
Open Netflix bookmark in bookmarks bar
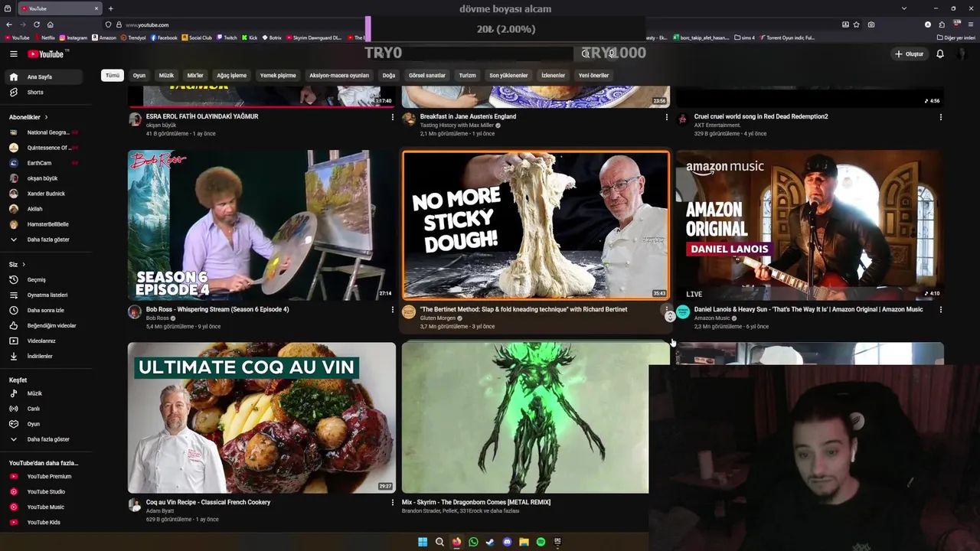(44, 37)
